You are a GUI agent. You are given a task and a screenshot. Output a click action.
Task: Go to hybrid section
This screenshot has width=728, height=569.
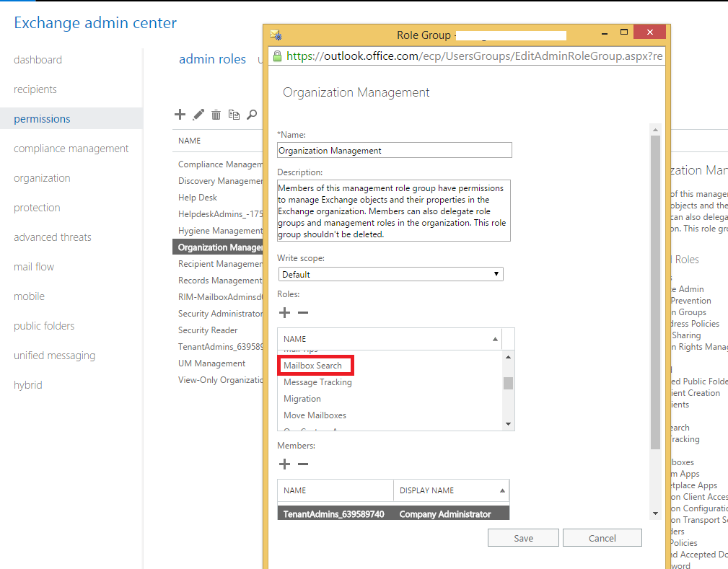[28, 385]
